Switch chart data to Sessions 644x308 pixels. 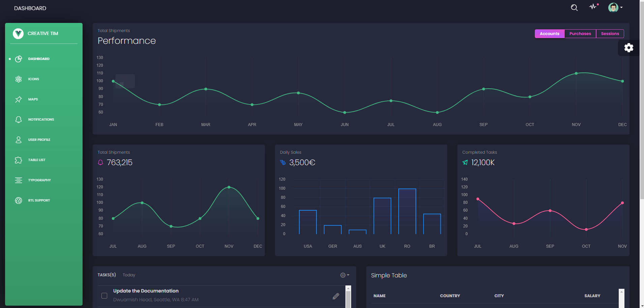tap(610, 33)
